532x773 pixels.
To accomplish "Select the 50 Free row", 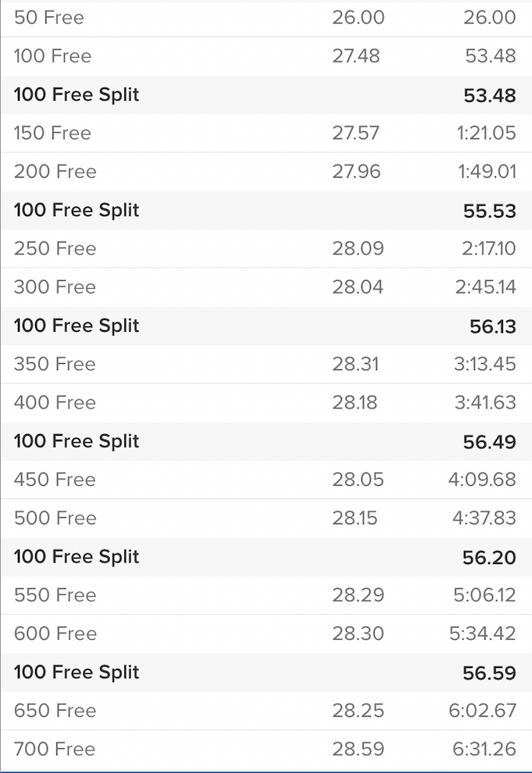I will click(x=266, y=18).
